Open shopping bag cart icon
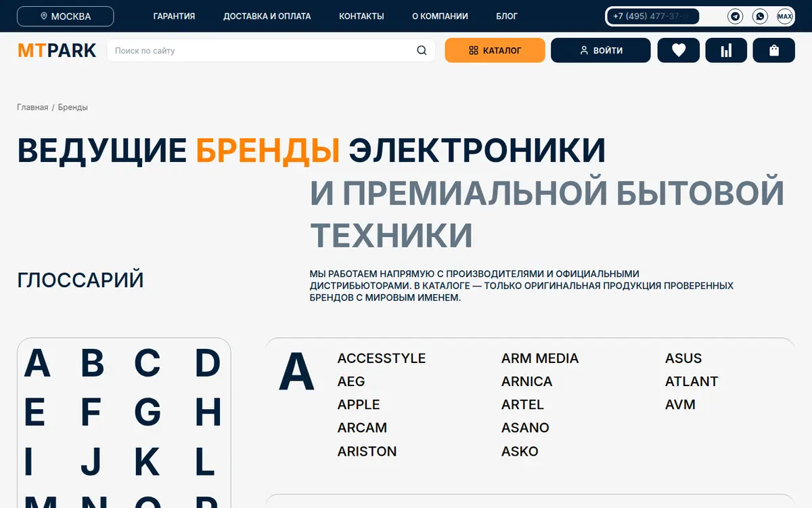 (774, 50)
